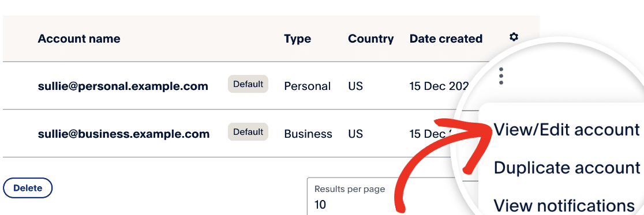Open the table settings gear icon
The width and height of the screenshot is (644, 215).
pos(514,37)
